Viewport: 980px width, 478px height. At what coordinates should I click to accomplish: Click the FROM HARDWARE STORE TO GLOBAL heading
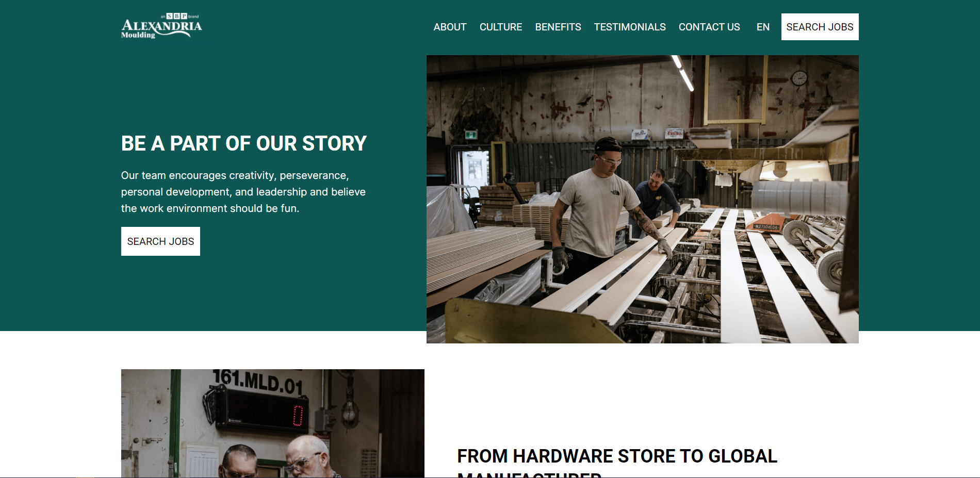point(617,456)
